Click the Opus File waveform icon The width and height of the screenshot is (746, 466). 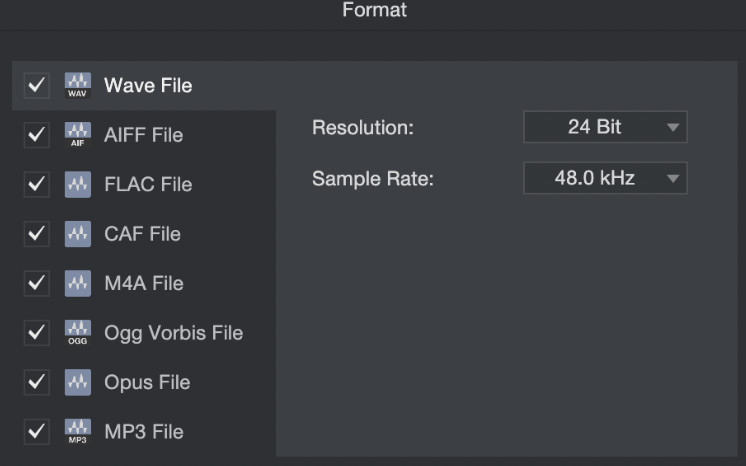(78, 382)
